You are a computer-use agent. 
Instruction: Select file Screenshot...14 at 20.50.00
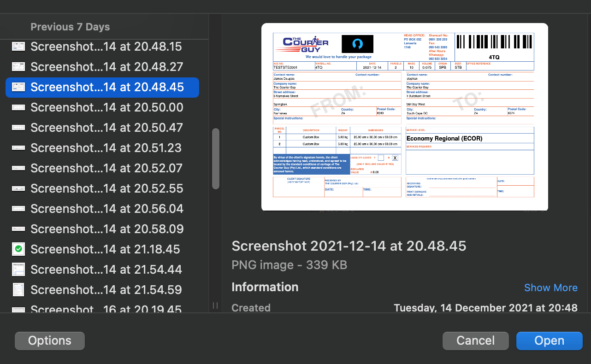click(x=102, y=107)
